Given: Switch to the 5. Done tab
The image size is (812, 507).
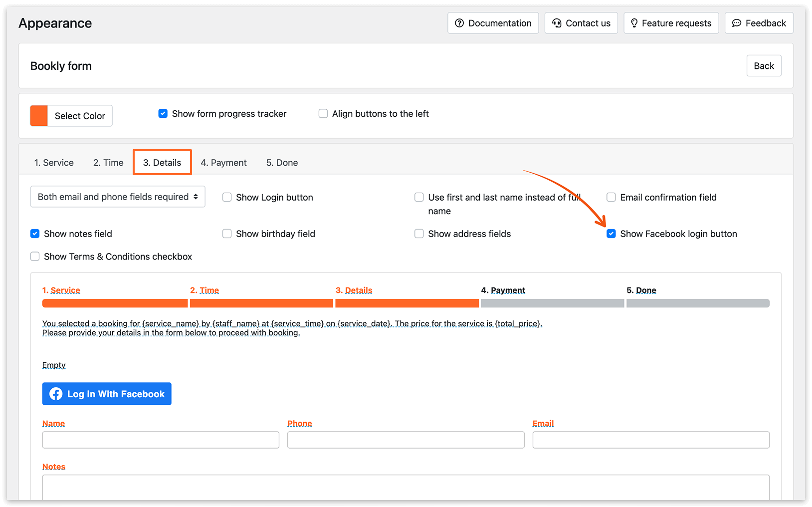Looking at the screenshot, I should tap(282, 163).
